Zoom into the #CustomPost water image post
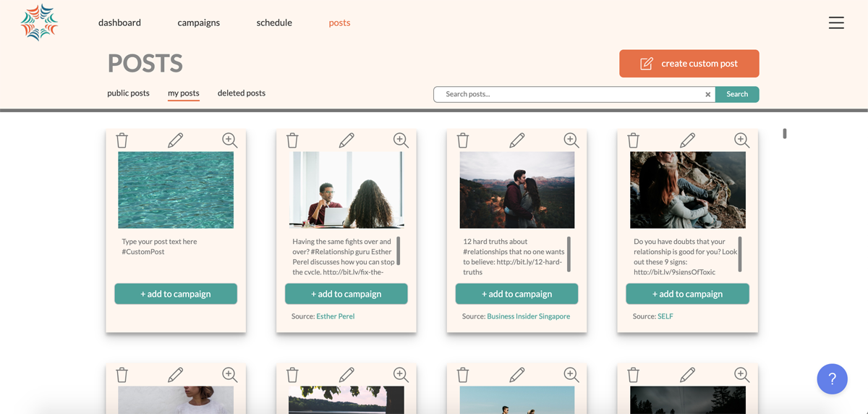This screenshot has height=414, width=868. tap(230, 140)
